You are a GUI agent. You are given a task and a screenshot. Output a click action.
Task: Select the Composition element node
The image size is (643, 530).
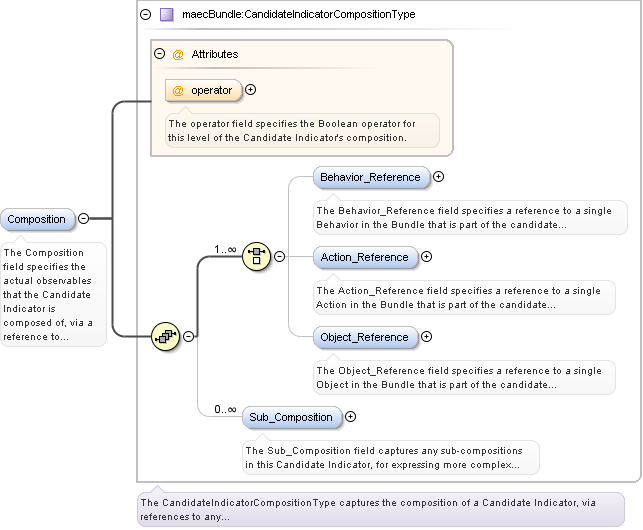pos(37,219)
